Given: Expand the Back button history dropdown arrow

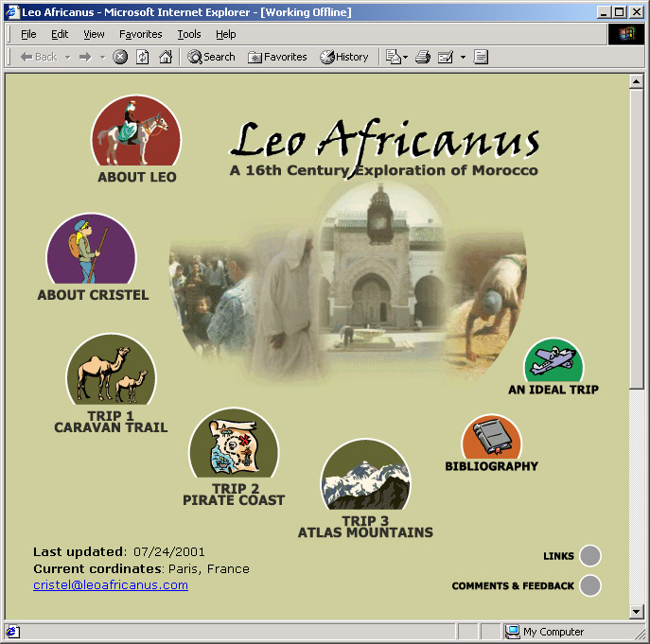Looking at the screenshot, I should (x=68, y=57).
